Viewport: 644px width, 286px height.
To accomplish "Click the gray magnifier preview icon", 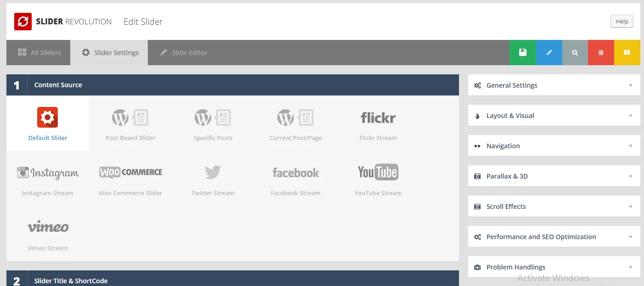I will [x=575, y=52].
